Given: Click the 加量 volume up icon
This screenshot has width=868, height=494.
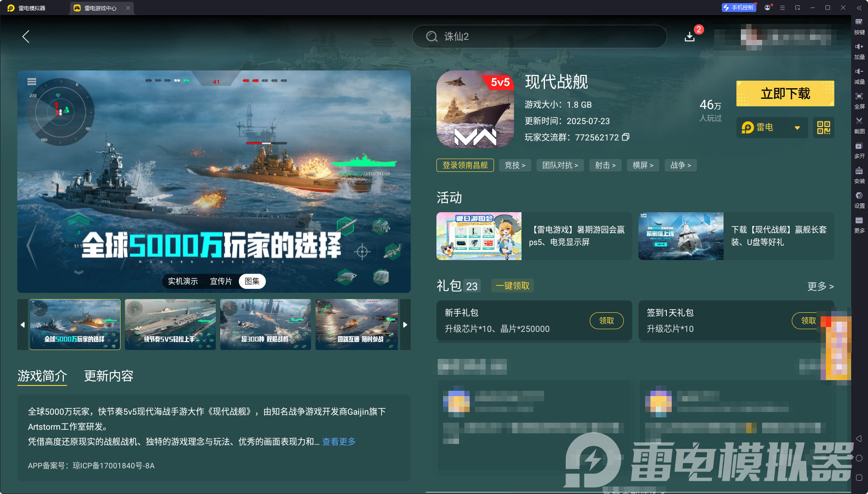Looking at the screenshot, I should [859, 50].
